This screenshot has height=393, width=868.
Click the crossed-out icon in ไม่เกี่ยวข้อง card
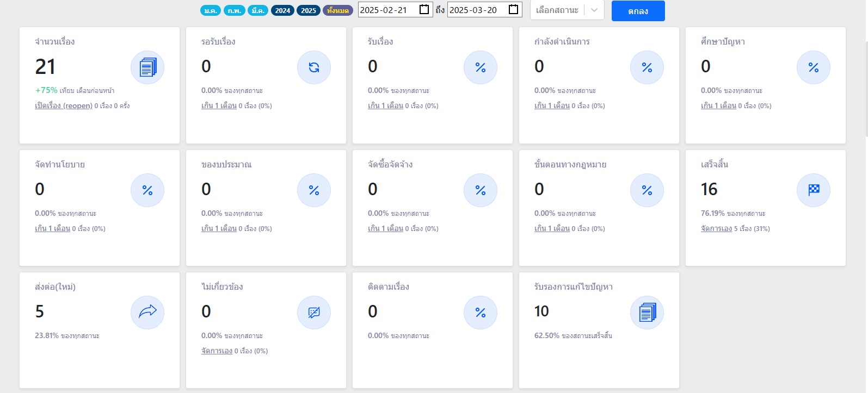coord(314,313)
